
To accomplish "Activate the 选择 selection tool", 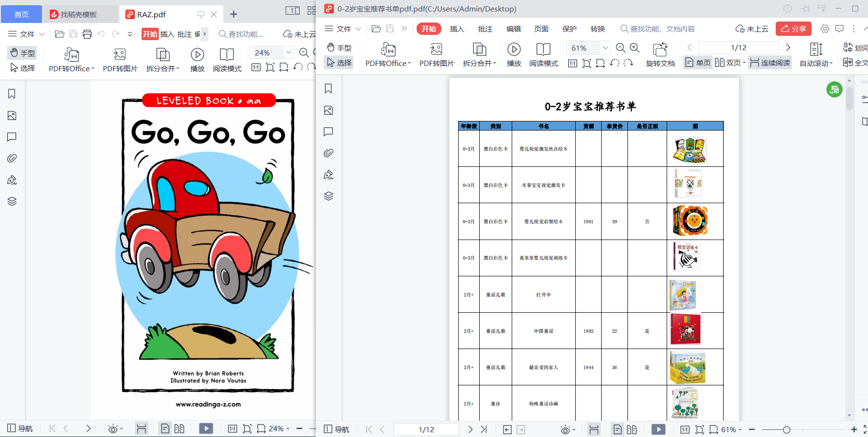I will click(339, 63).
